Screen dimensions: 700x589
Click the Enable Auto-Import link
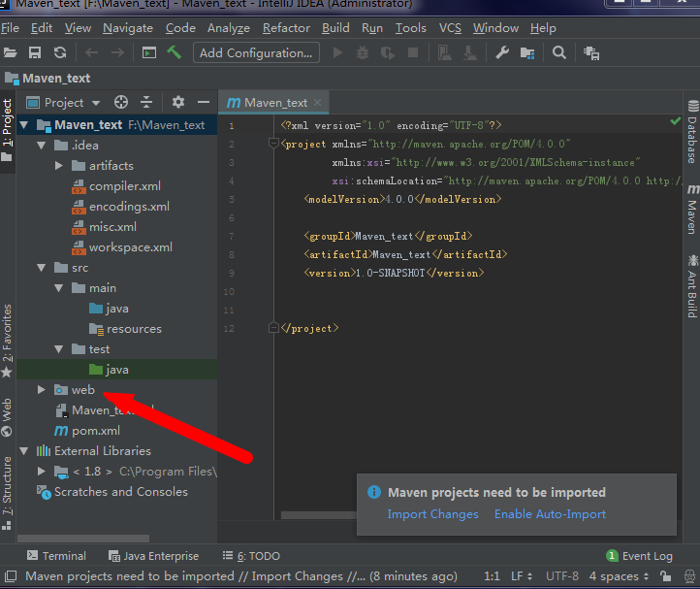(550, 514)
